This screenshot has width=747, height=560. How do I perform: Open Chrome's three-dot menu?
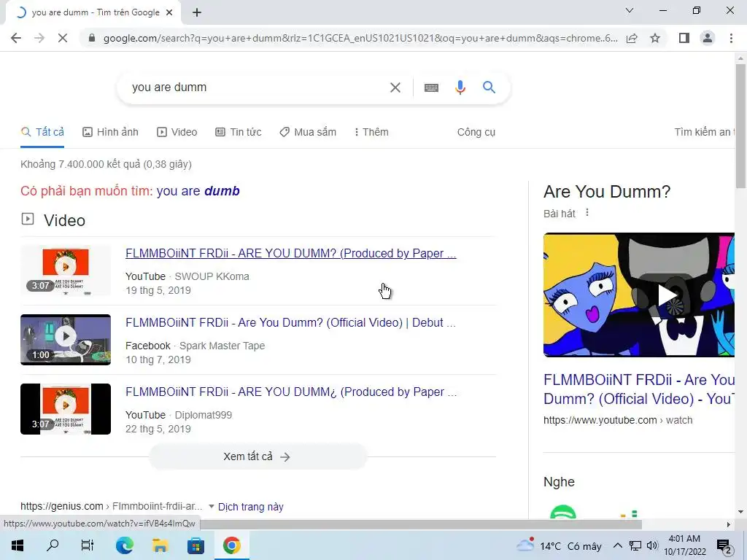(x=731, y=38)
